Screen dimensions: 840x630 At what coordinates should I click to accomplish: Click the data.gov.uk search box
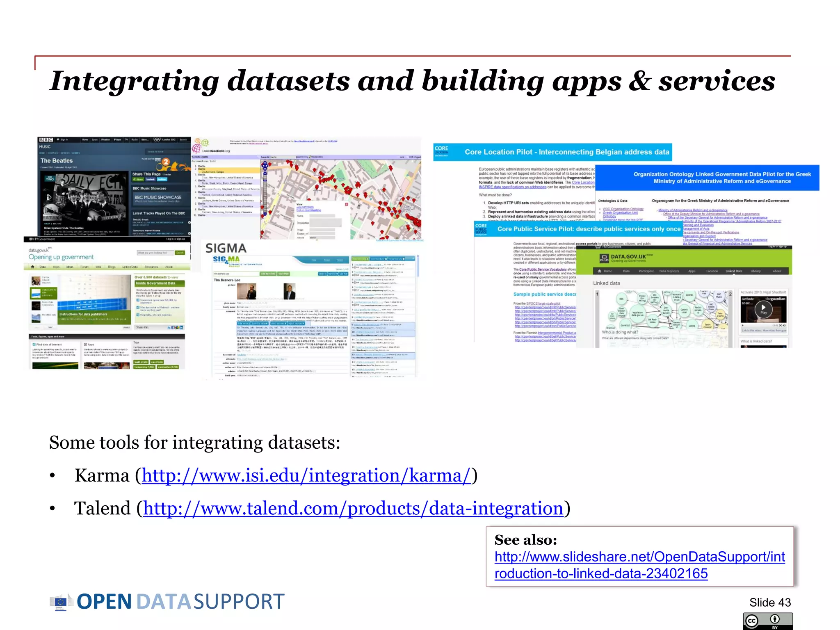tap(156, 253)
